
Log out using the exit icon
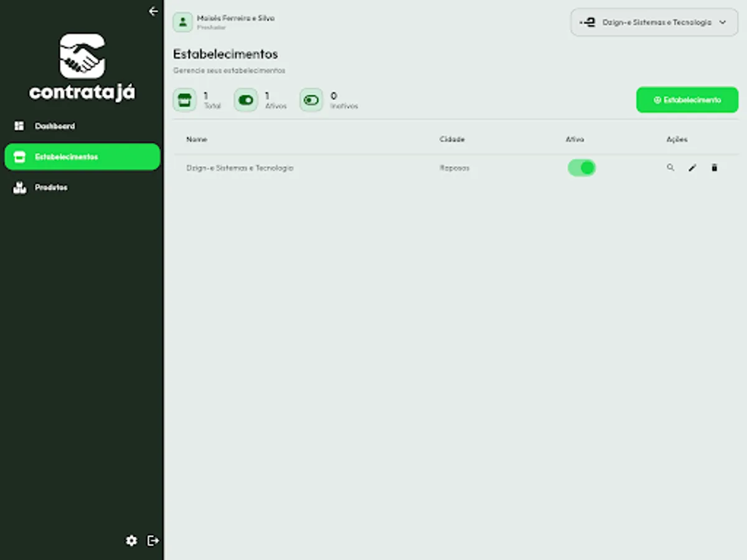pyautogui.click(x=153, y=541)
